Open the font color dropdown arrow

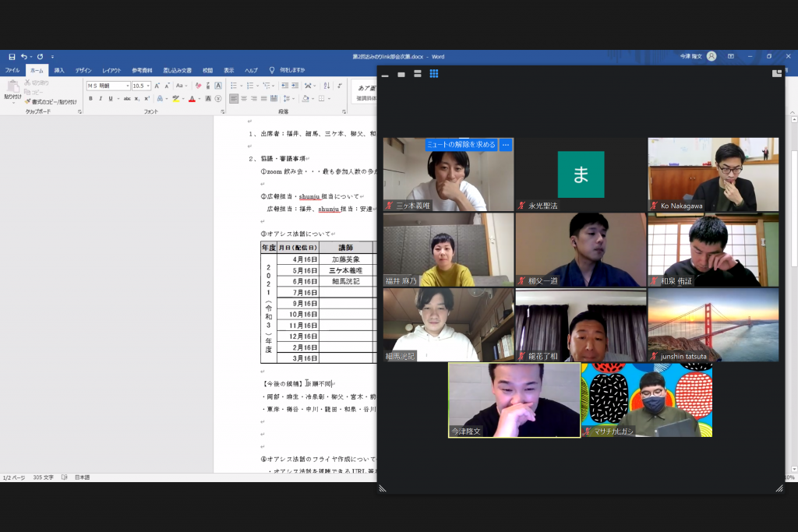click(199, 99)
